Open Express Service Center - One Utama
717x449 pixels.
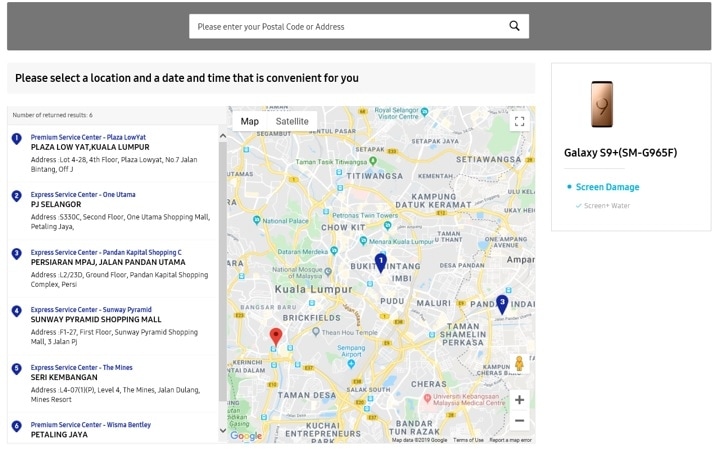(83, 194)
